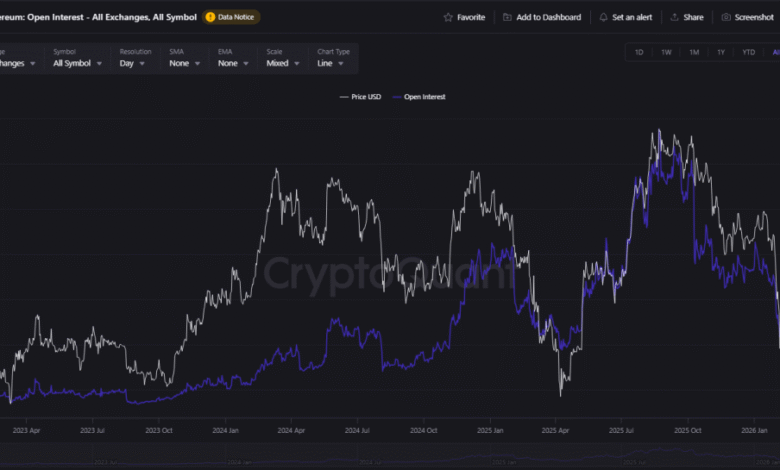Switch to the 1W time range
This screenshot has height=470, width=780.
point(666,52)
